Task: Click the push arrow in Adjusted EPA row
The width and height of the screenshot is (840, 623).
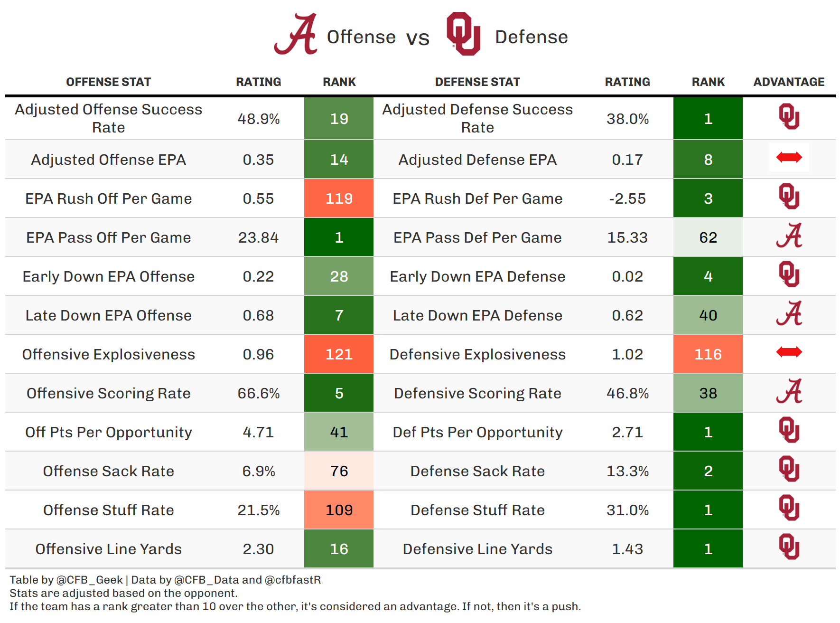Action: [789, 157]
